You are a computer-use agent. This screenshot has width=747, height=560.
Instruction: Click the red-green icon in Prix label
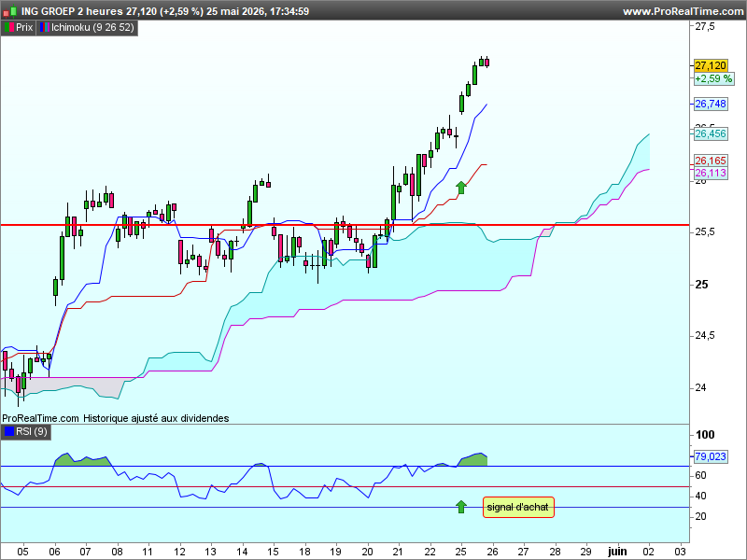[x=9, y=28]
